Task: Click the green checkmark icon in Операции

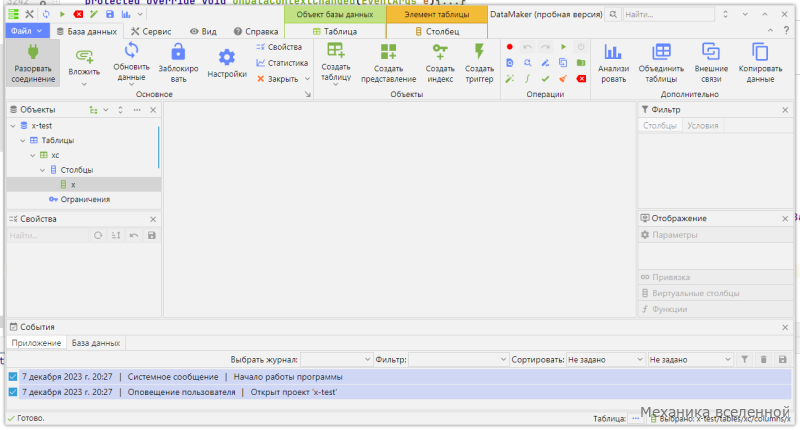Action: click(545, 79)
